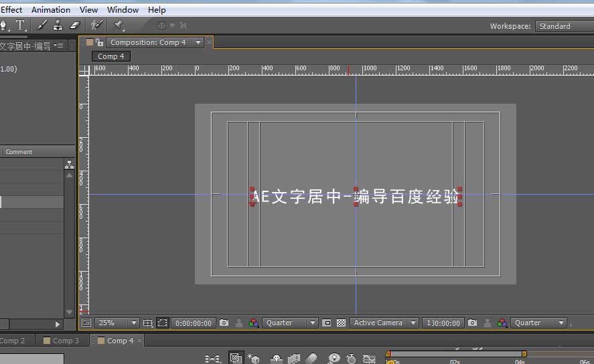The image size is (594, 364).
Task: Toggle the Transparency Grid
Action: 341,323
